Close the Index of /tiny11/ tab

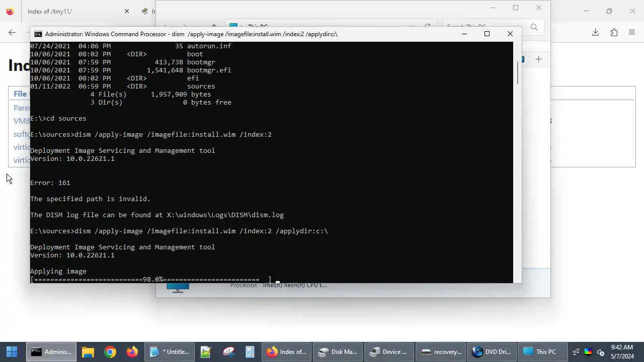coord(127,11)
